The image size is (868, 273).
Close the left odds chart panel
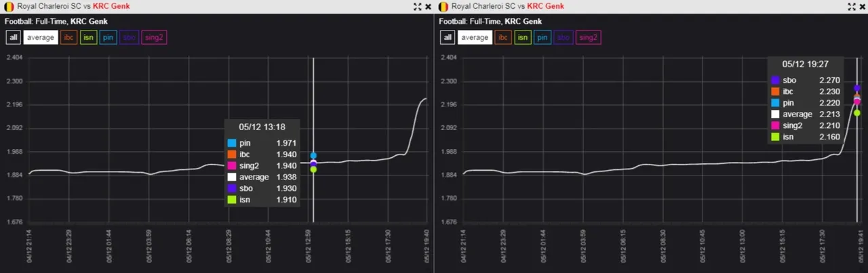point(428,6)
